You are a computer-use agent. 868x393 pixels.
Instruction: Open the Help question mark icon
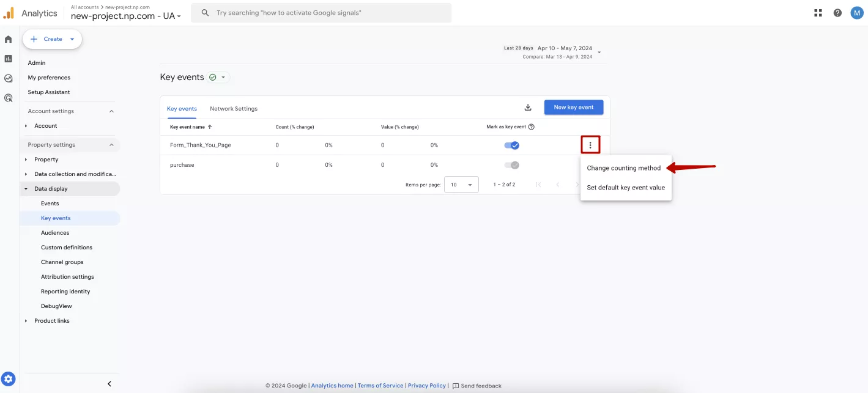coord(837,13)
